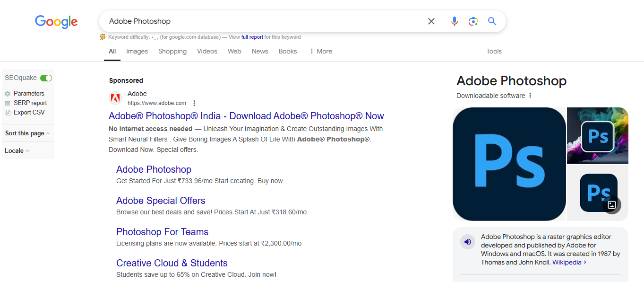644x282 pixels.
Task: Click the Google logo
Action: click(56, 22)
